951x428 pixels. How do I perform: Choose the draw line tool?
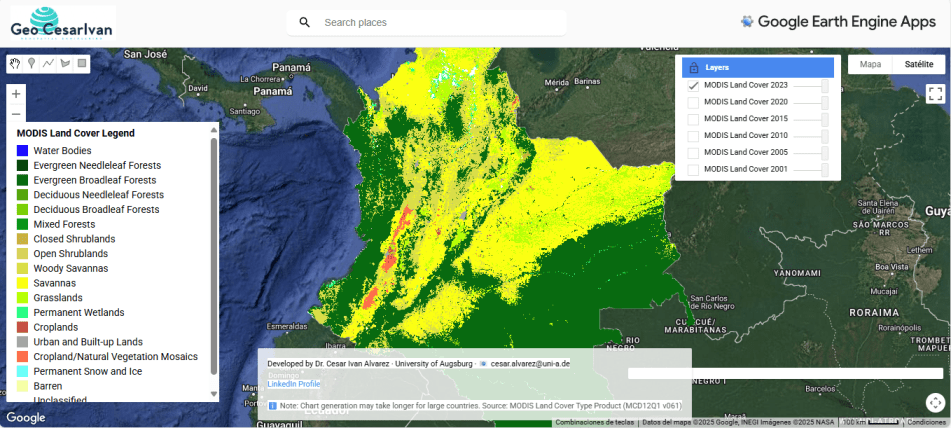tap(48, 63)
